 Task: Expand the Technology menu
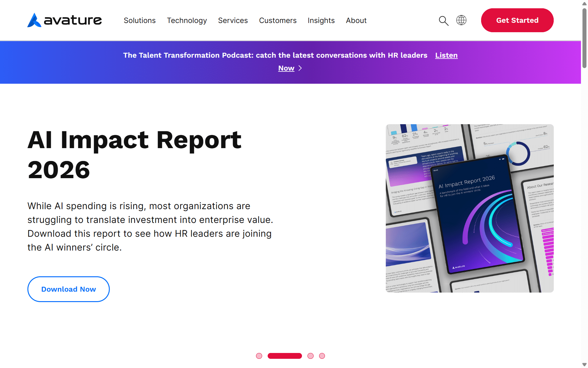[187, 21]
